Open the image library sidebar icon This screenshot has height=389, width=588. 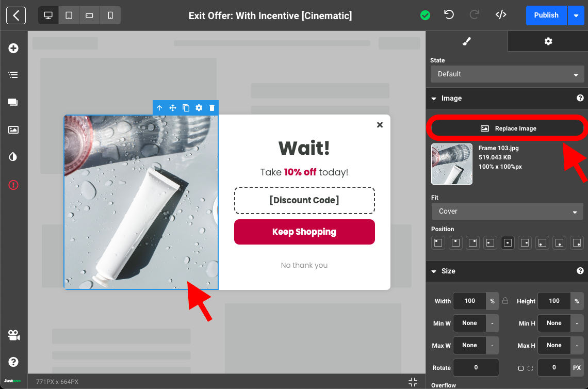point(13,129)
